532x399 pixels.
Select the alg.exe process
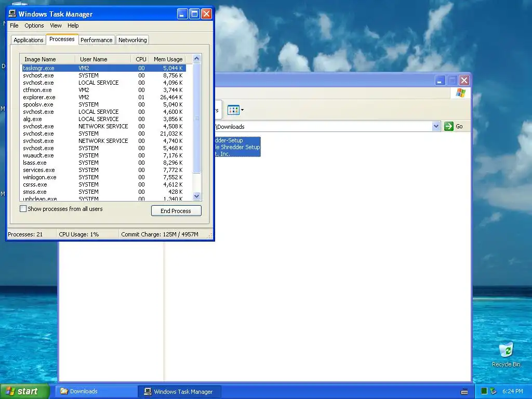click(104, 119)
